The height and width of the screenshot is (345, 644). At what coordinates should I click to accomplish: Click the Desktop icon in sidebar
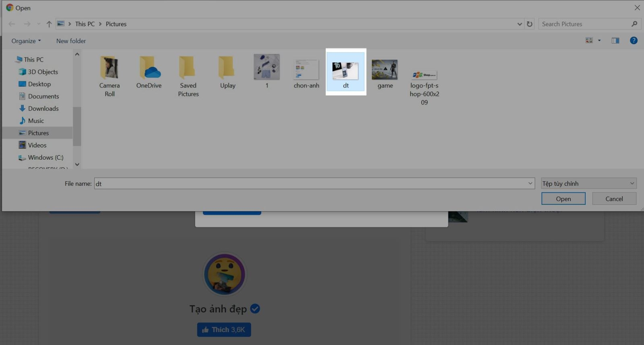(23, 84)
